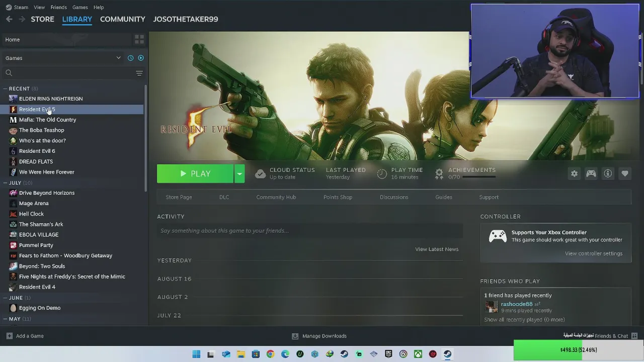The height and width of the screenshot is (362, 644).
Task: Open the Guides link
Action: 443,197
